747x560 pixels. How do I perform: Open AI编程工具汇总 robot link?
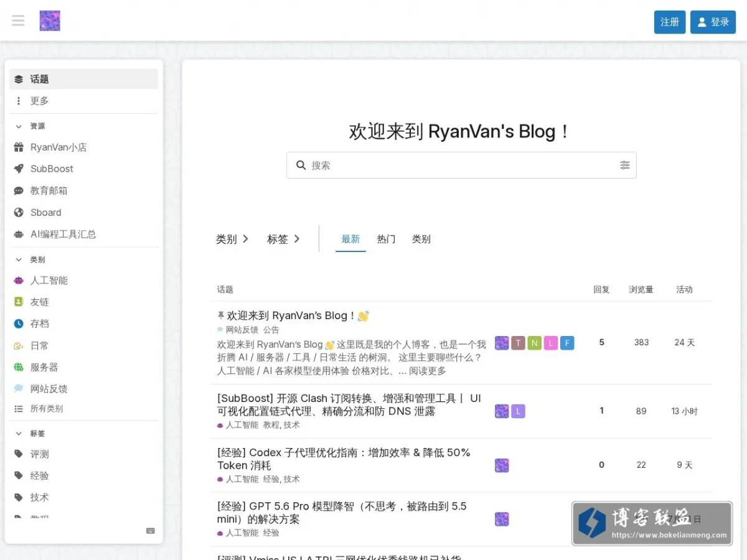pos(83,234)
